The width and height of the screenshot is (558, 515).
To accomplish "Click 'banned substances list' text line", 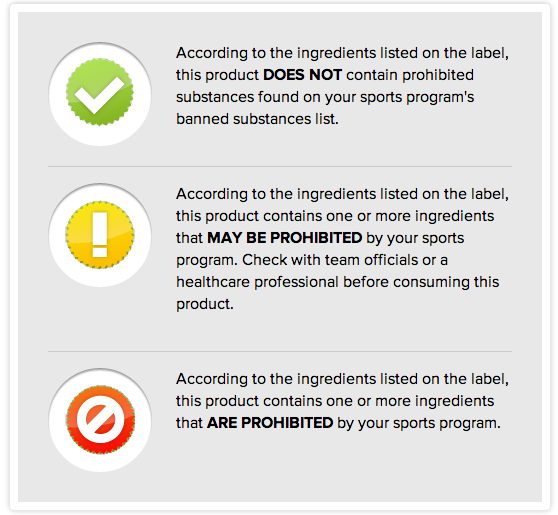I will pyautogui.click(x=257, y=119).
